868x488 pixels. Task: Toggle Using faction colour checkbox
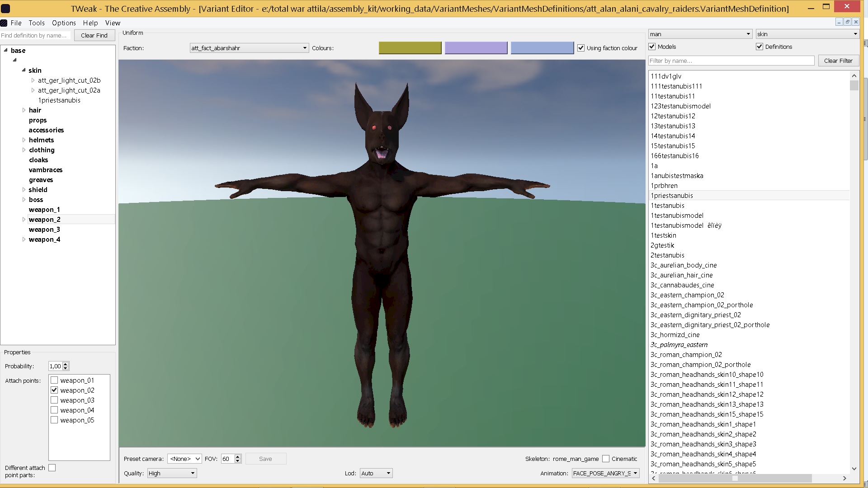[x=581, y=48]
